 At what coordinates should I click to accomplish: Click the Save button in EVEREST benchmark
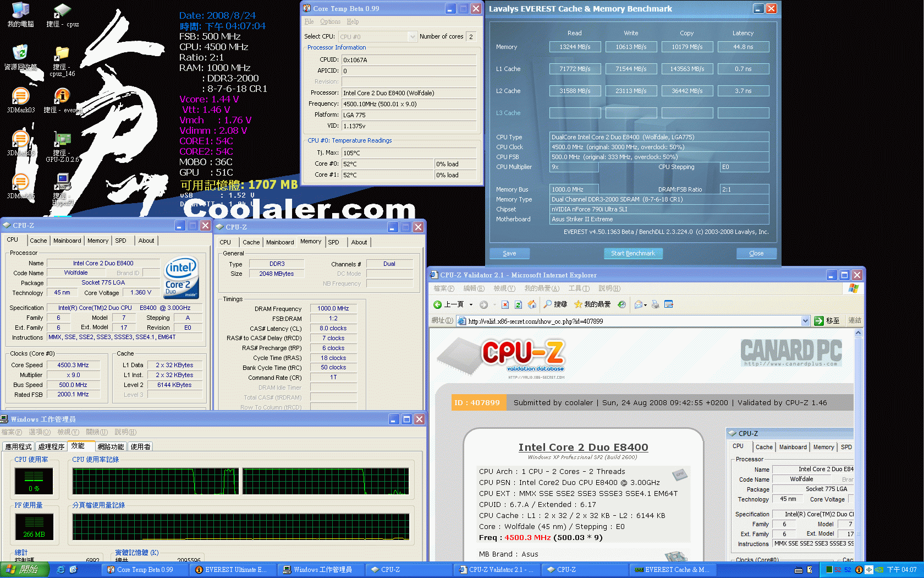pyautogui.click(x=509, y=253)
